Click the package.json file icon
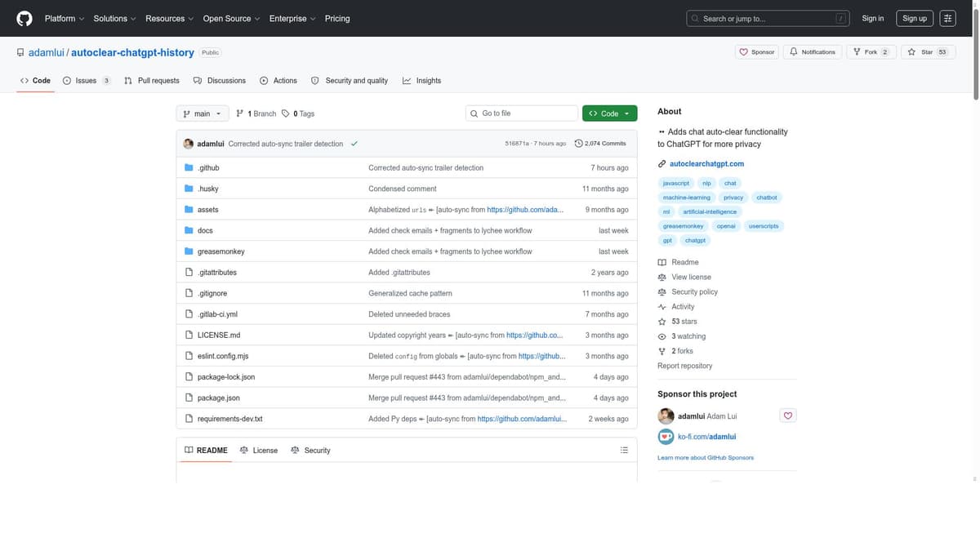 tap(189, 398)
